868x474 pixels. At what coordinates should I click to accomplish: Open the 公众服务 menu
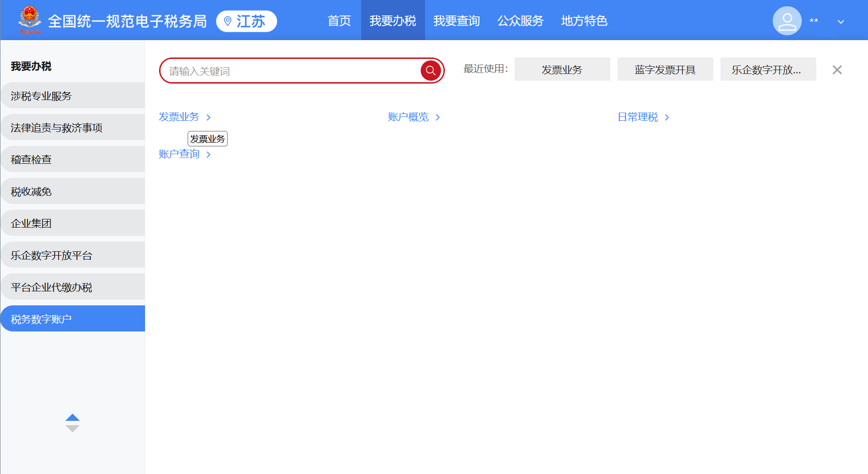tap(520, 21)
